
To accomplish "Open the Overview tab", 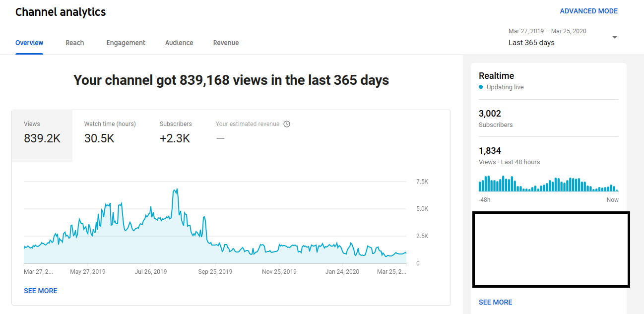I will point(29,43).
